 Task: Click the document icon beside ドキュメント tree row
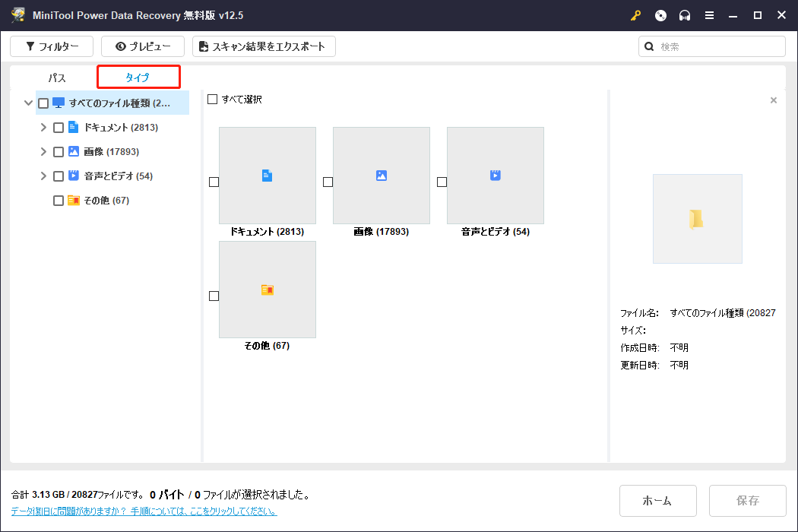(x=73, y=127)
